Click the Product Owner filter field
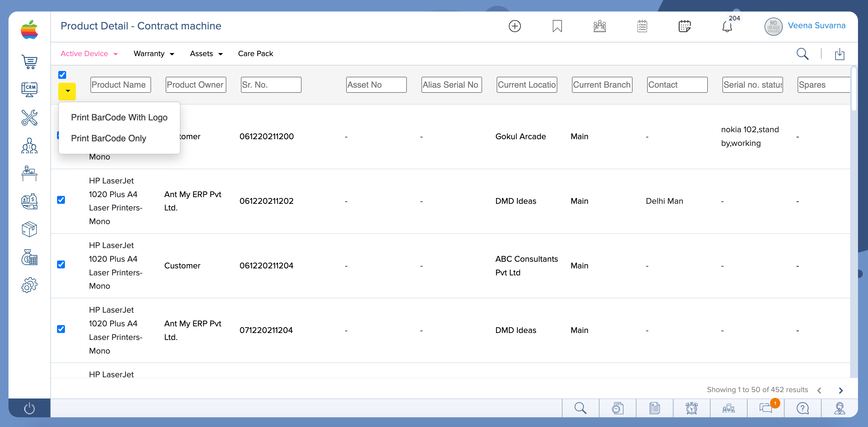This screenshot has width=868, height=427. click(x=196, y=85)
